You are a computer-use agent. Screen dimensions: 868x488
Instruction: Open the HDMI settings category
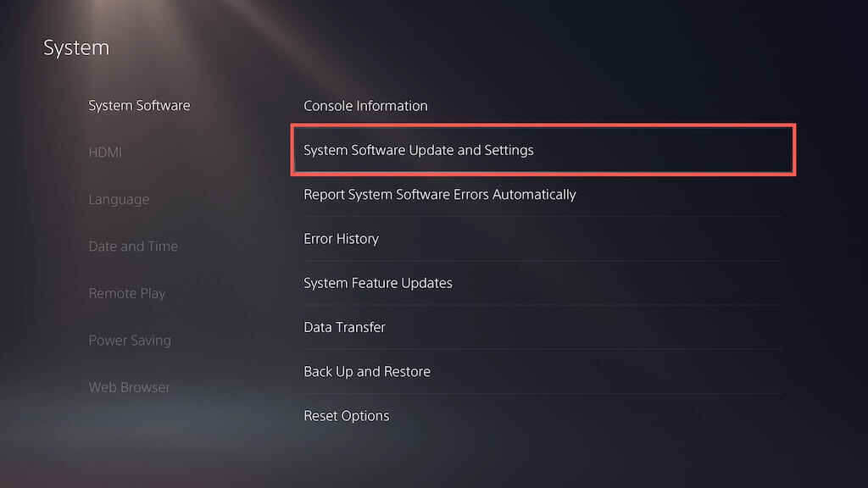click(105, 152)
